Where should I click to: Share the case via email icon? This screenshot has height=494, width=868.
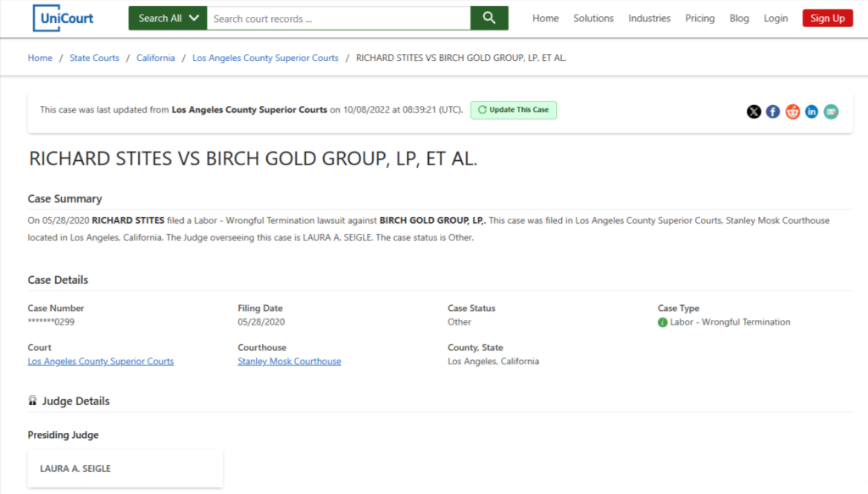(x=831, y=112)
